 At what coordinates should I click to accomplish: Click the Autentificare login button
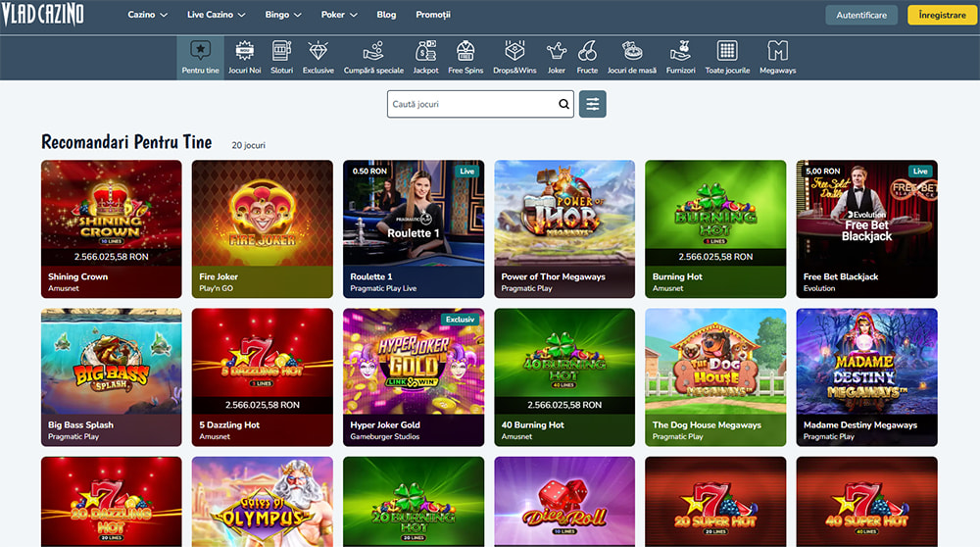(861, 15)
